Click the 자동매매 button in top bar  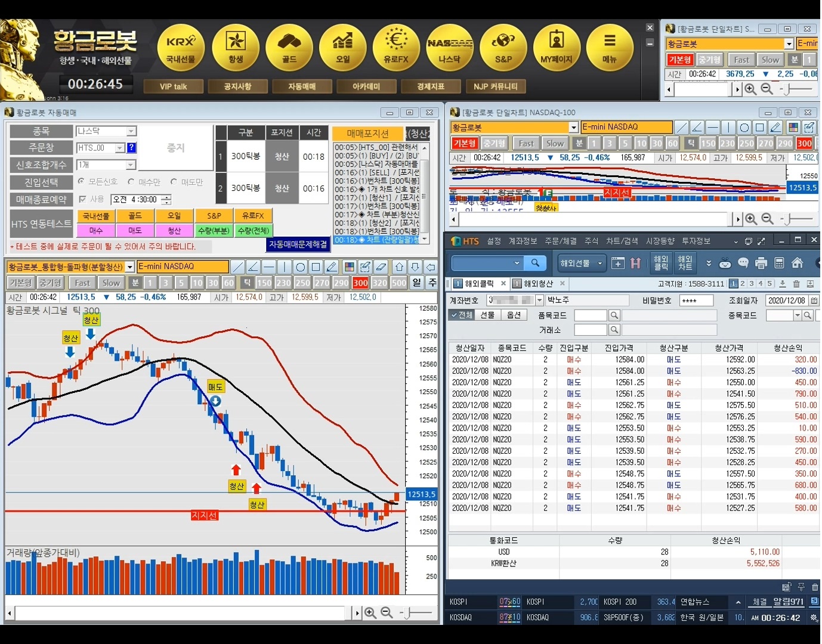[302, 86]
